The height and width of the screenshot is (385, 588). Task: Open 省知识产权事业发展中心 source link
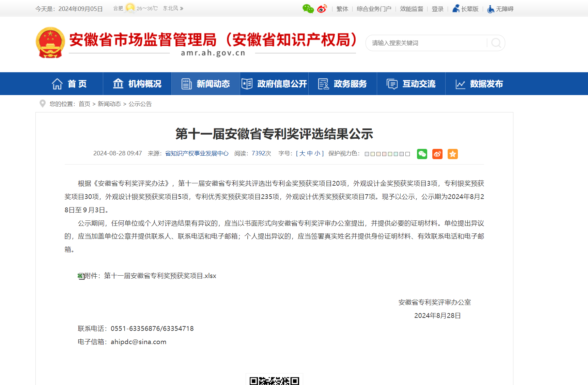coord(197,154)
